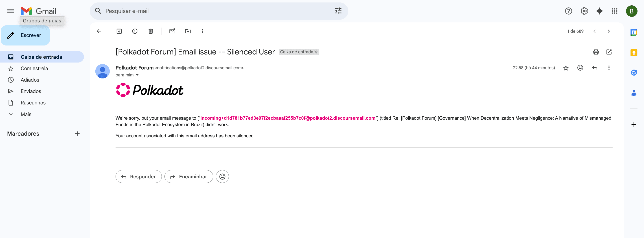Image resolution: width=644 pixels, height=238 pixels.
Task: Report the email as spam
Action: click(135, 31)
